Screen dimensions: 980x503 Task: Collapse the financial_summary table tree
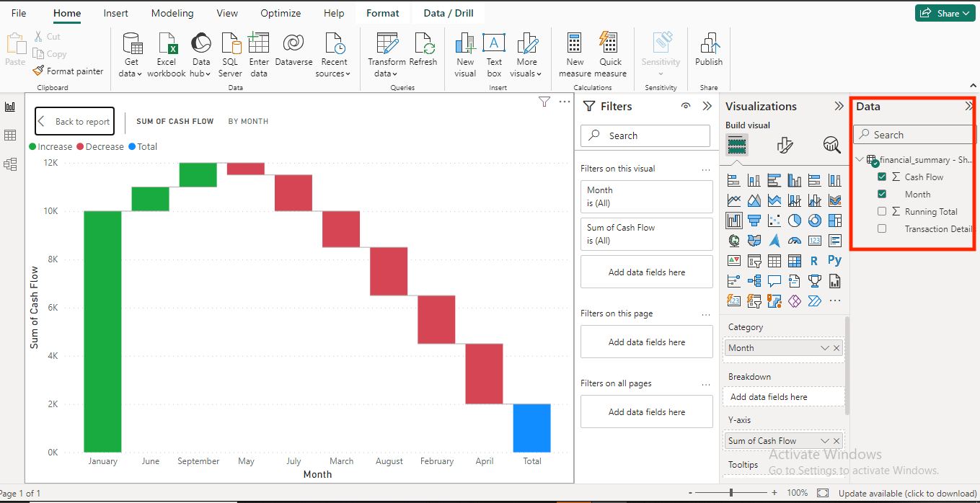[860, 160]
